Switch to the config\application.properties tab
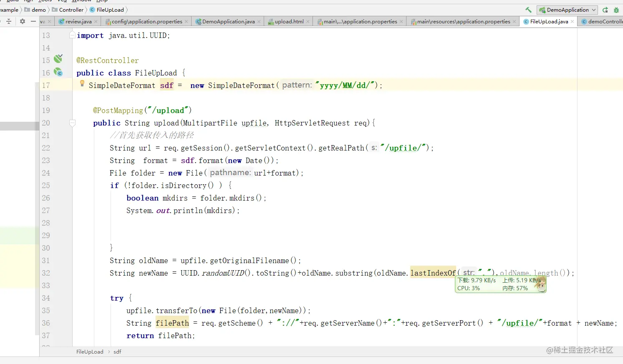This screenshot has height=364, width=623. [x=147, y=22]
